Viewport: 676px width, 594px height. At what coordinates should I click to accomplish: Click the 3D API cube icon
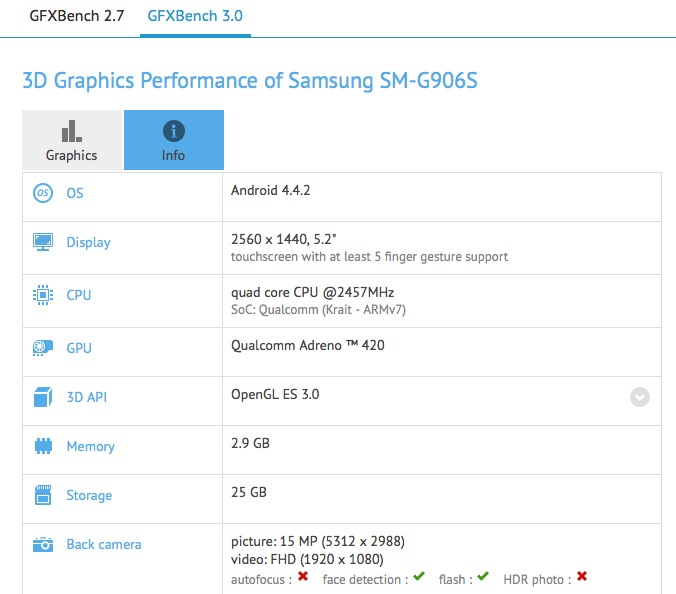pos(43,397)
